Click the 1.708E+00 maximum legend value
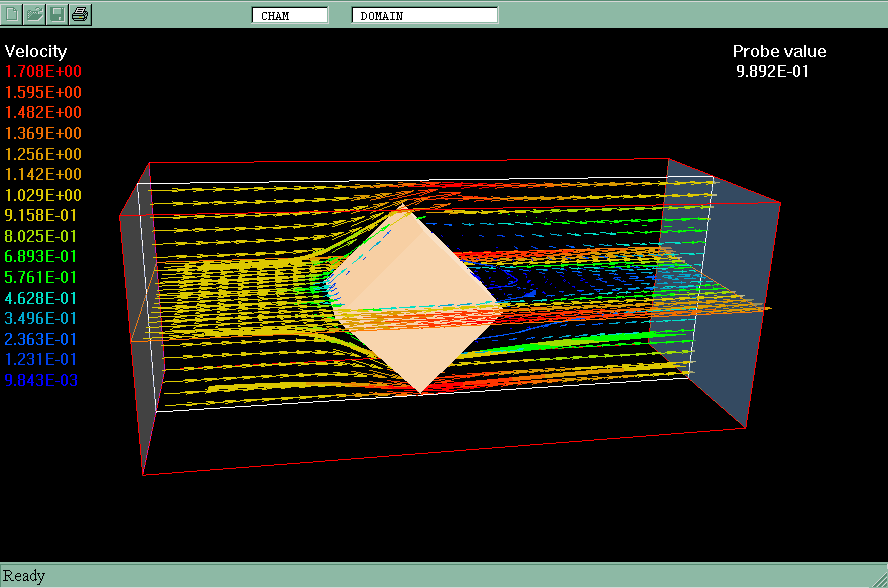This screenshot has height=588, width=888. [44, 72]
